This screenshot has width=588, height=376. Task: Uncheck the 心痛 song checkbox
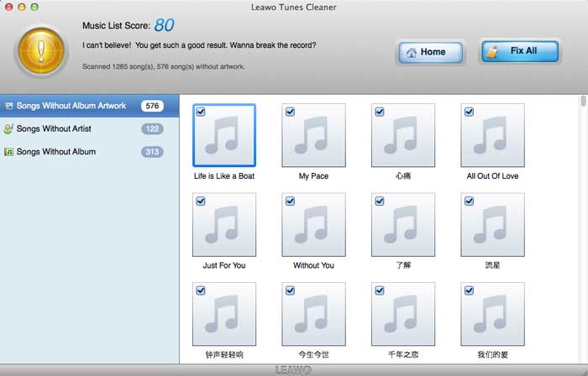click(380, 112)
